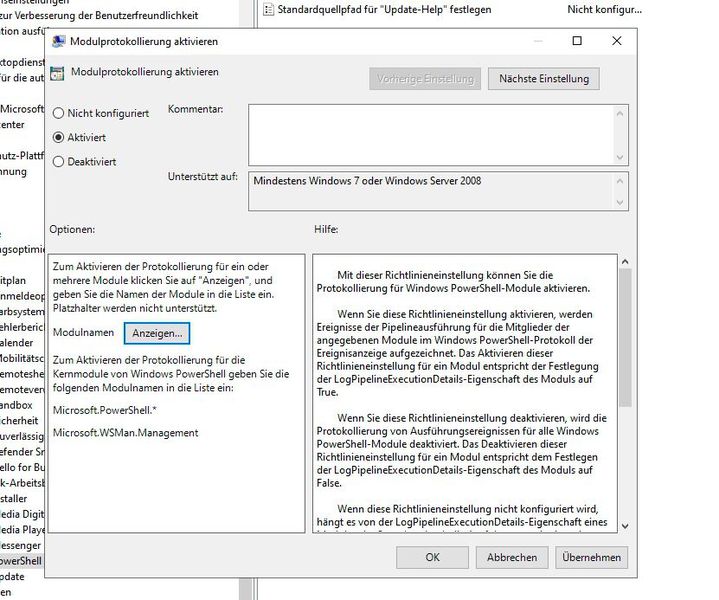Click the Anzeigen... button for Modulnamen

(157, 333)
